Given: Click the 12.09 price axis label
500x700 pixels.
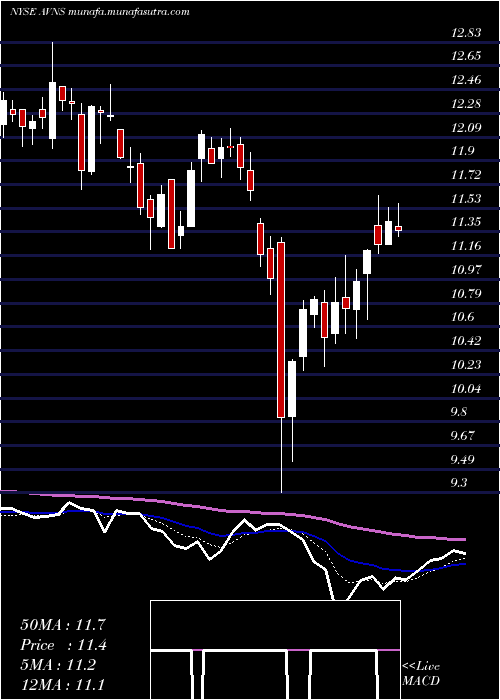Looking at the screenshot, I should coord(466,128).
